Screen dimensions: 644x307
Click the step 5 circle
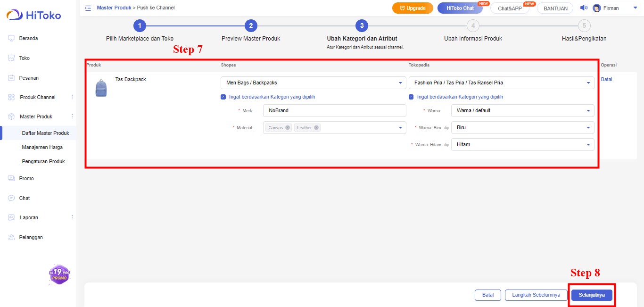point(584,26)
